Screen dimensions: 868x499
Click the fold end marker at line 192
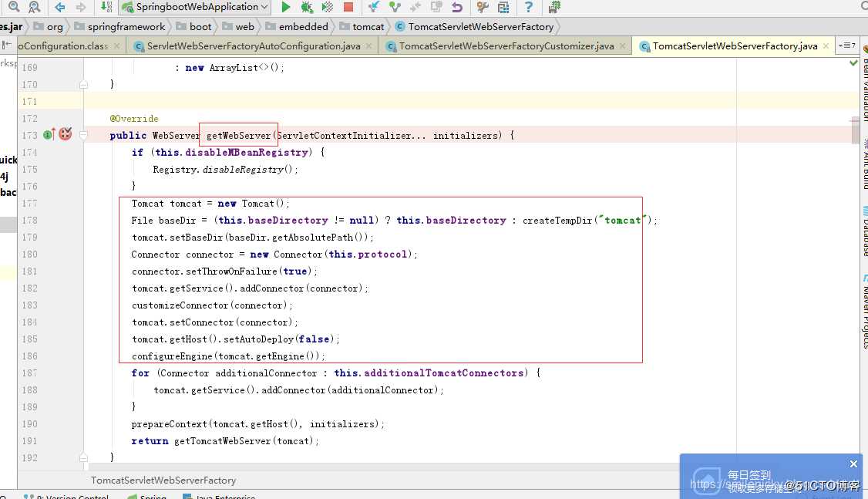pos(83,457)
